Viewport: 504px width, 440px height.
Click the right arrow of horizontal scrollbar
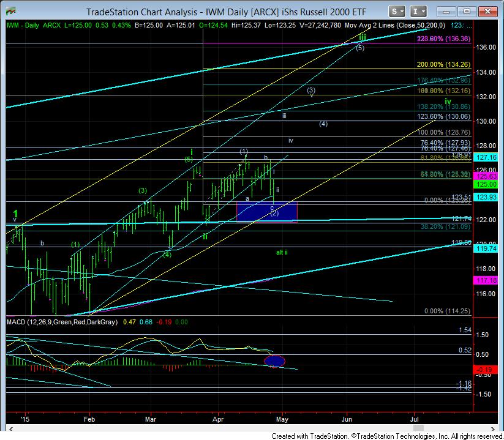tap(493, 428)
